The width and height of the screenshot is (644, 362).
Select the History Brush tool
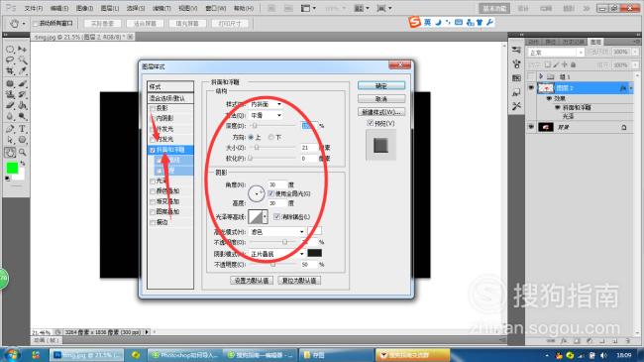point(23,94)
